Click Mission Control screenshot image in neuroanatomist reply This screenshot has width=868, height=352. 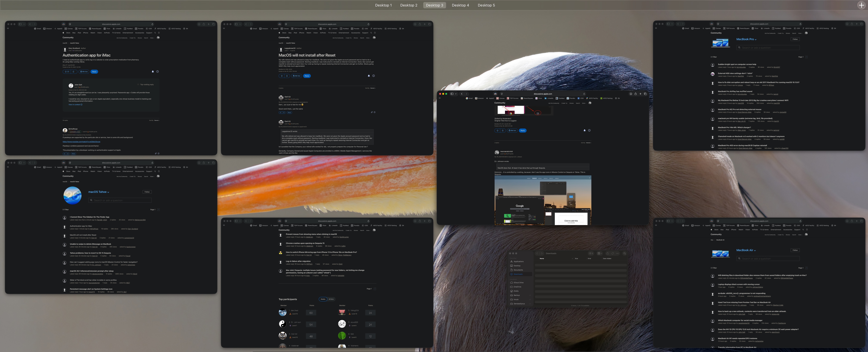pos(543,200)
